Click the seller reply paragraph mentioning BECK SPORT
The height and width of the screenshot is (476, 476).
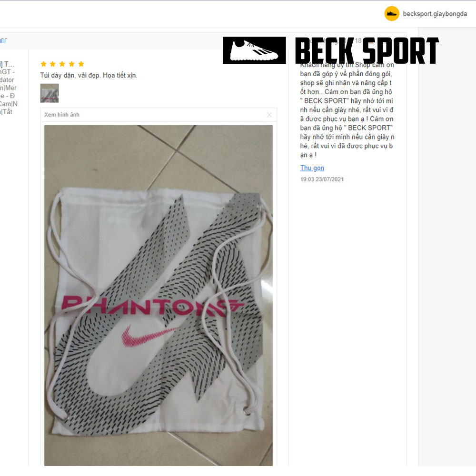347,109
